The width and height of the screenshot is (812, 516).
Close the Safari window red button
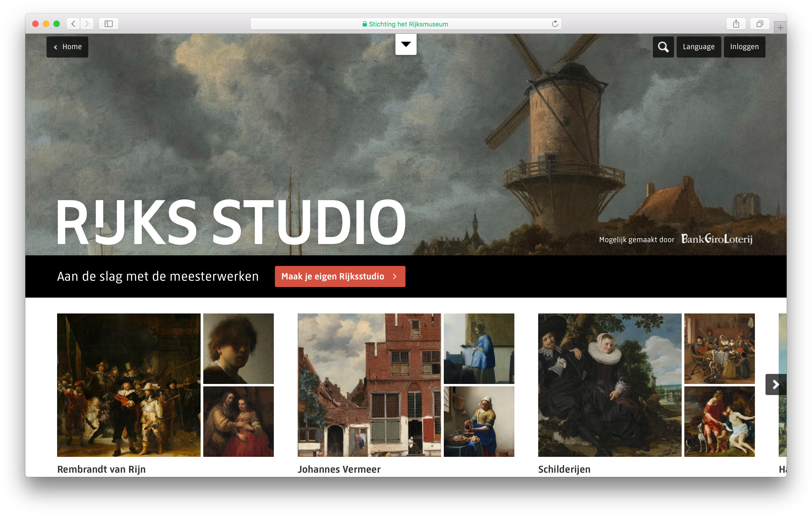point(35,24)
